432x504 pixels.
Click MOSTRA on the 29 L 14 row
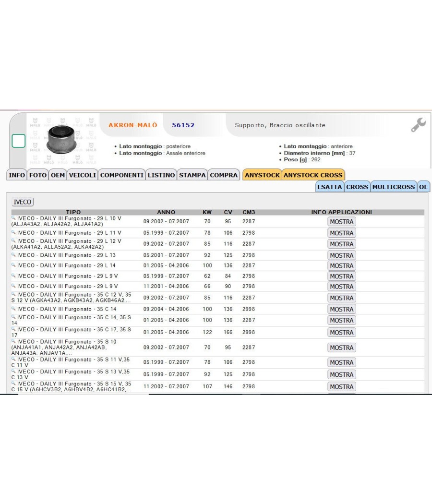(x=342, y=265)
